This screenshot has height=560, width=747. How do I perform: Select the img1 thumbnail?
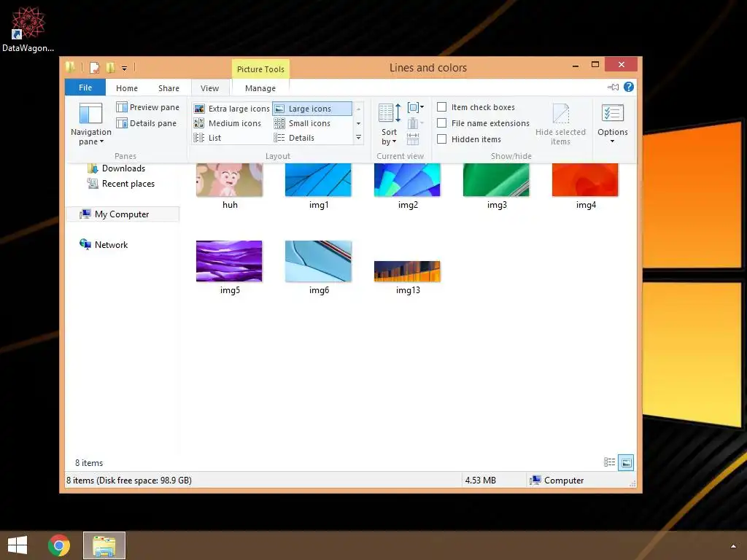pos(318,179)
